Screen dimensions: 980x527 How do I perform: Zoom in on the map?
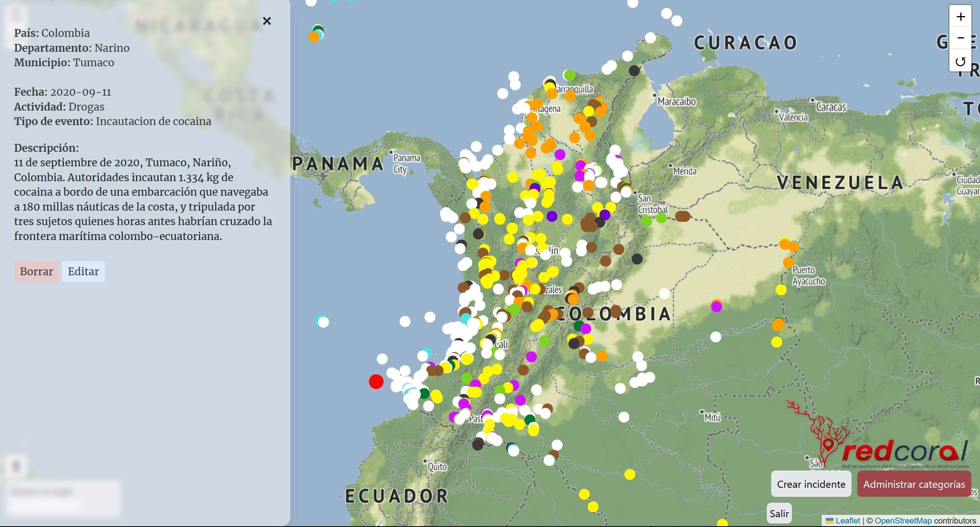pyautogui.click(x=960, y=16)
